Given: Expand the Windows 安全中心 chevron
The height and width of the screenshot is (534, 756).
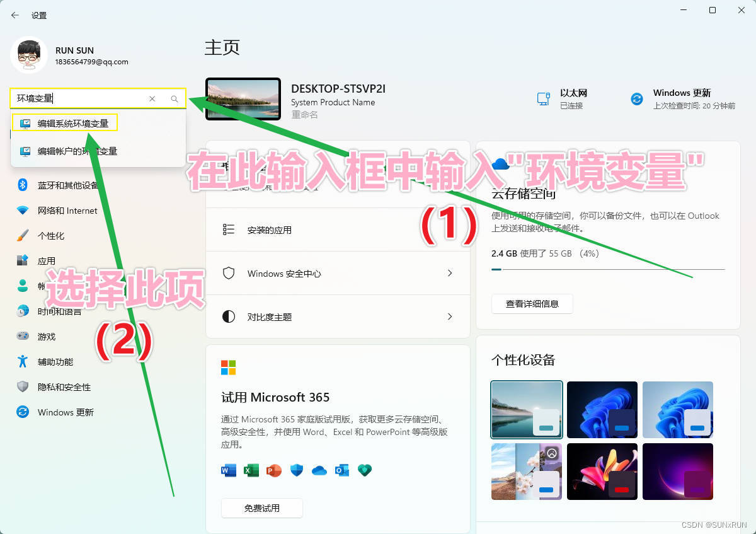Looking at the screenshot, I should (450, 273).
